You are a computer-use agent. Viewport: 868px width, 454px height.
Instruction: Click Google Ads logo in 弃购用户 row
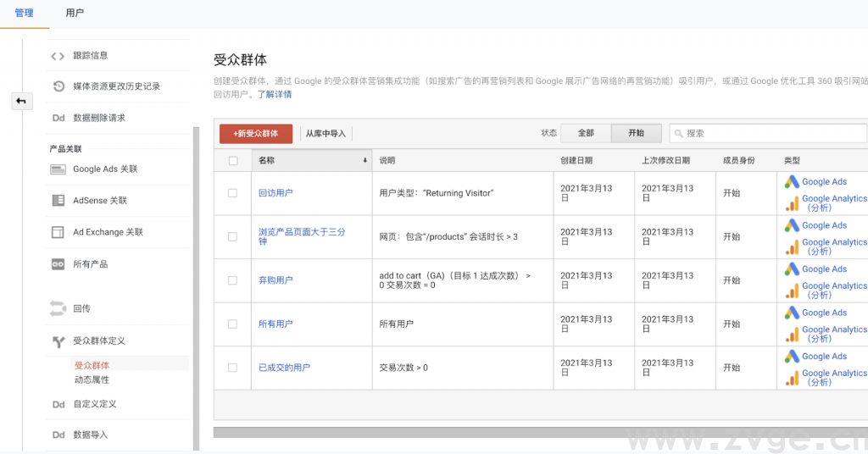792,269
